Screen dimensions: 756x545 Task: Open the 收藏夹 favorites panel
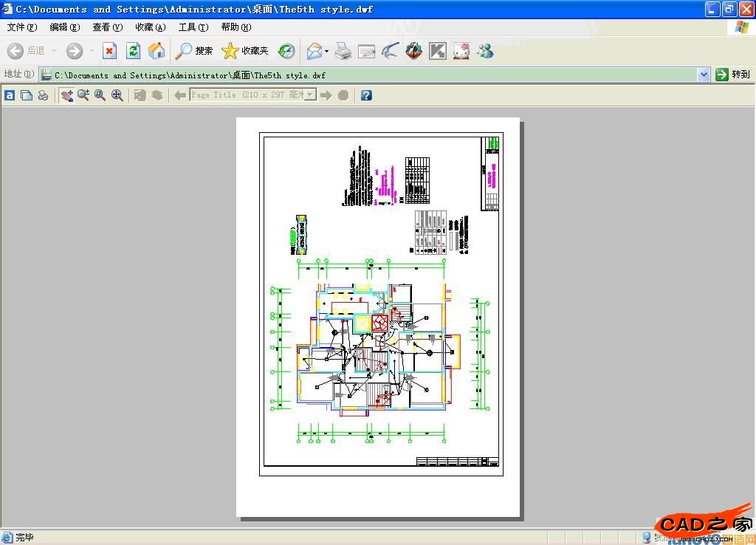[x=245, y=51]
